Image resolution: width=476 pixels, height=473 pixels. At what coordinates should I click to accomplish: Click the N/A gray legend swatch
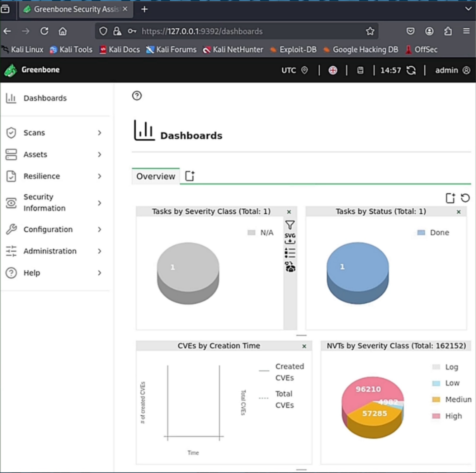251,233
